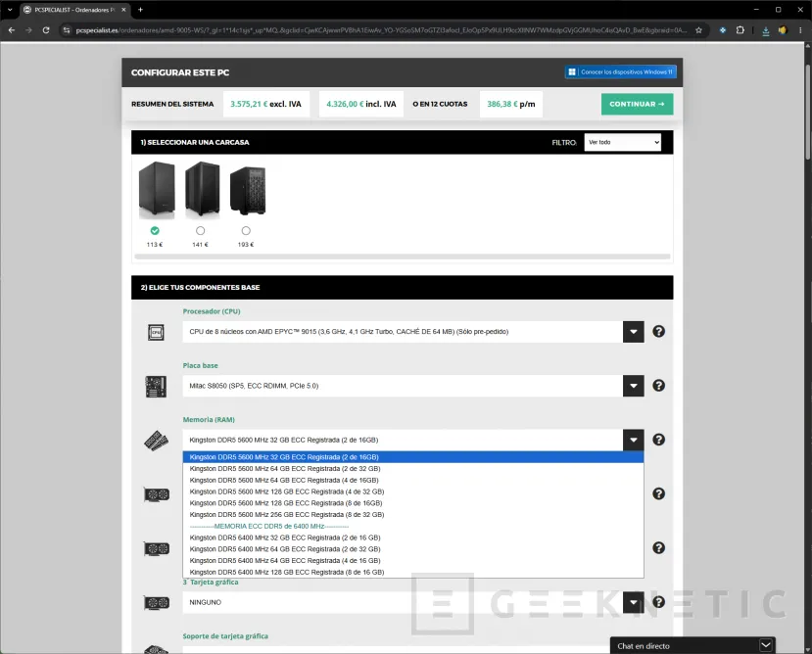Click the case list horizontal scrollbar

tap(403, 257)
